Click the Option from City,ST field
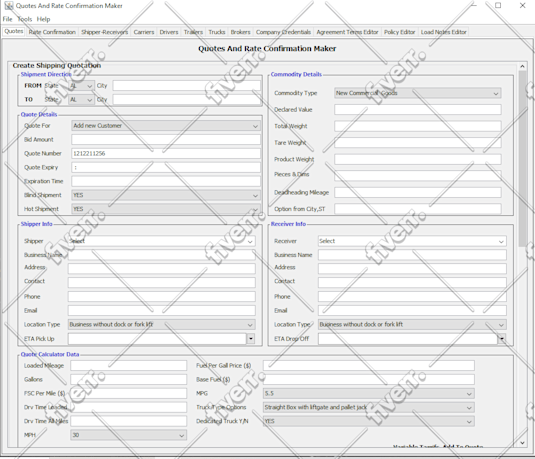This screenshot has height=459, width=535. click(x=418, y=209)
